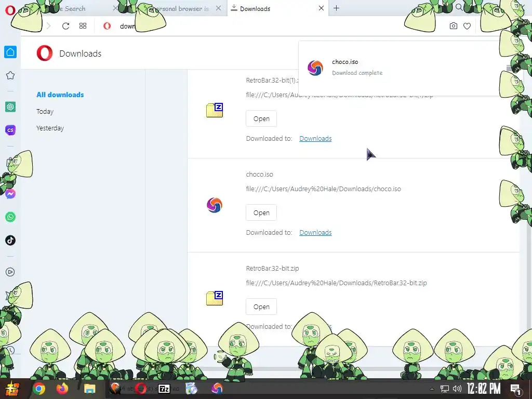Show hidden tray icons

coord(432,389)
